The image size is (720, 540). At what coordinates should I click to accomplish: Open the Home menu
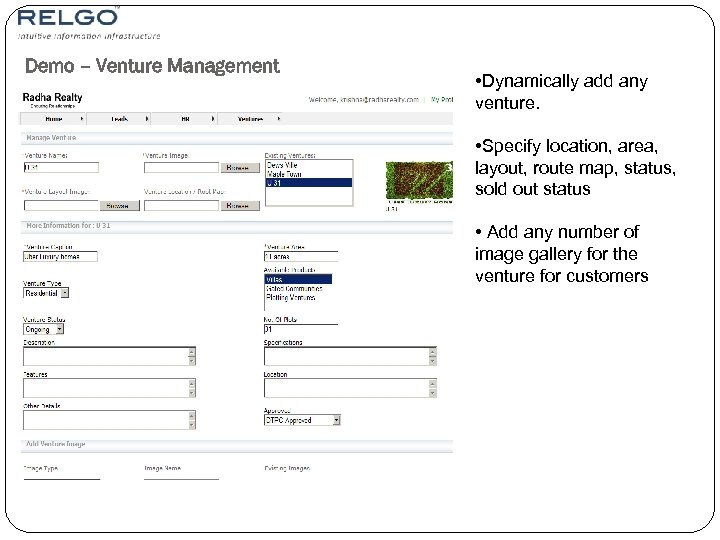[53, 119]
